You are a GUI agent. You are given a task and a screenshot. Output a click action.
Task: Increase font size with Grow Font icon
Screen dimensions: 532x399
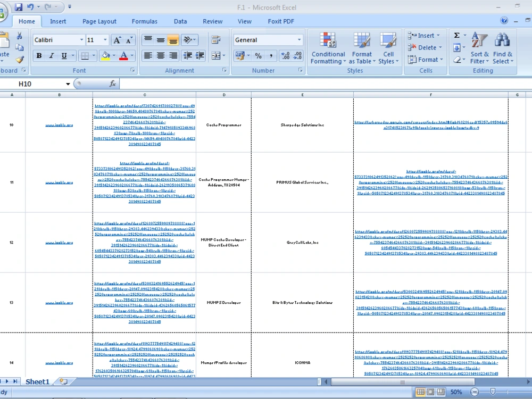[x=117, y=40]
